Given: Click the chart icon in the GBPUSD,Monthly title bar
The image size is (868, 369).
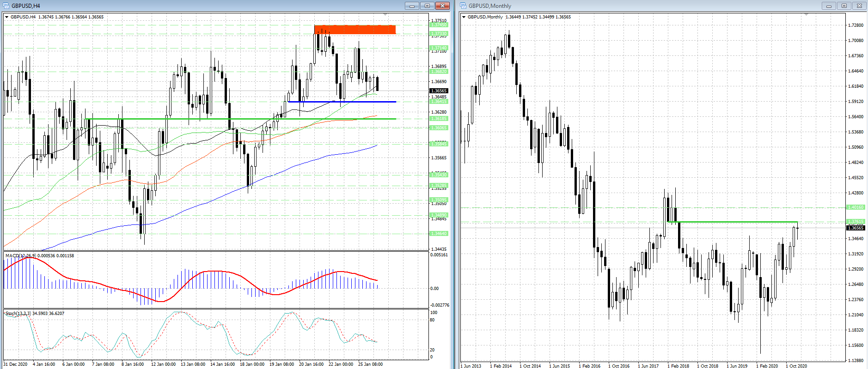Looking at the screenshot, I should tap(463, 6).
